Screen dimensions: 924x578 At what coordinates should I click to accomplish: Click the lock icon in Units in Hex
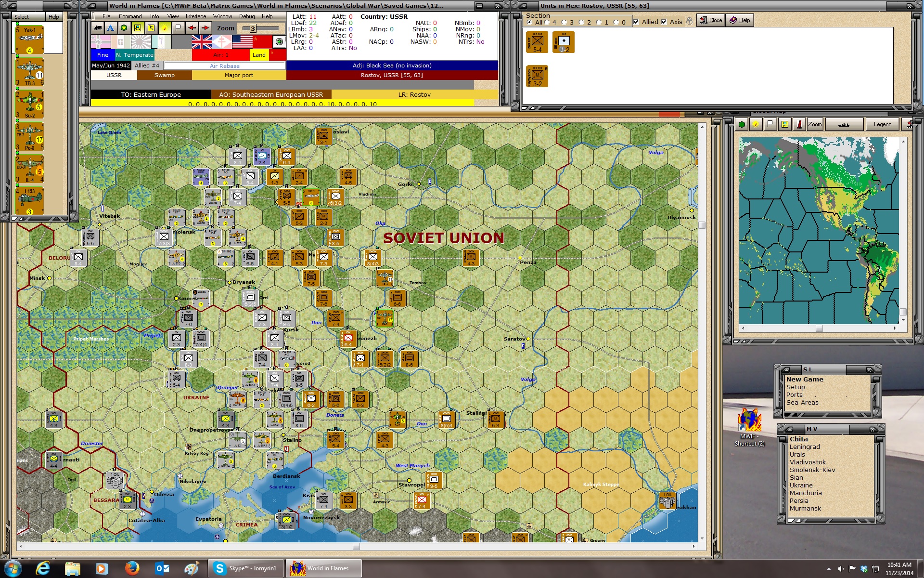[689, 22]
